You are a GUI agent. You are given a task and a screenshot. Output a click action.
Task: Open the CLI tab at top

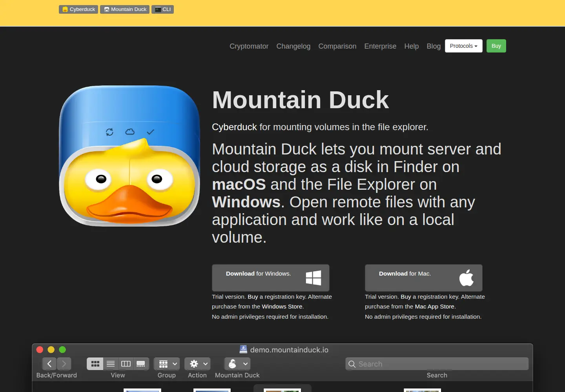[x=163, y=9]
